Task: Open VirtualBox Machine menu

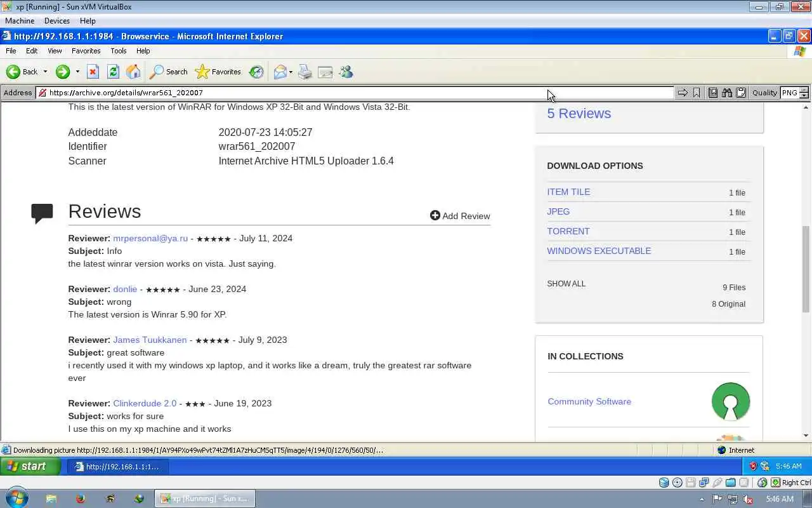Action: 20,21
